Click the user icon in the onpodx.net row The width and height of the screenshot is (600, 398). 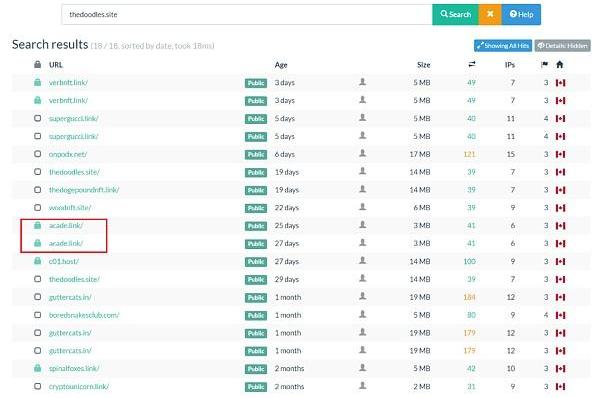click(362, 153)
